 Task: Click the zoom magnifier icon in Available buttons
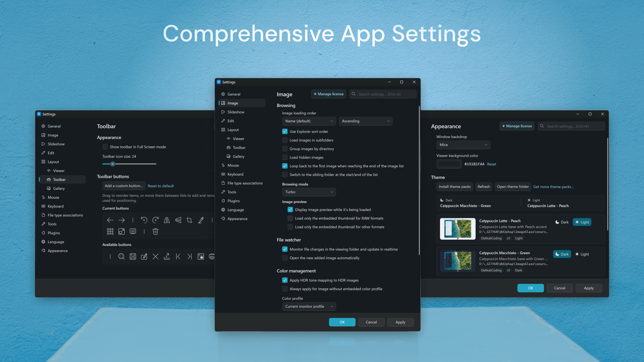coord(122,257)
